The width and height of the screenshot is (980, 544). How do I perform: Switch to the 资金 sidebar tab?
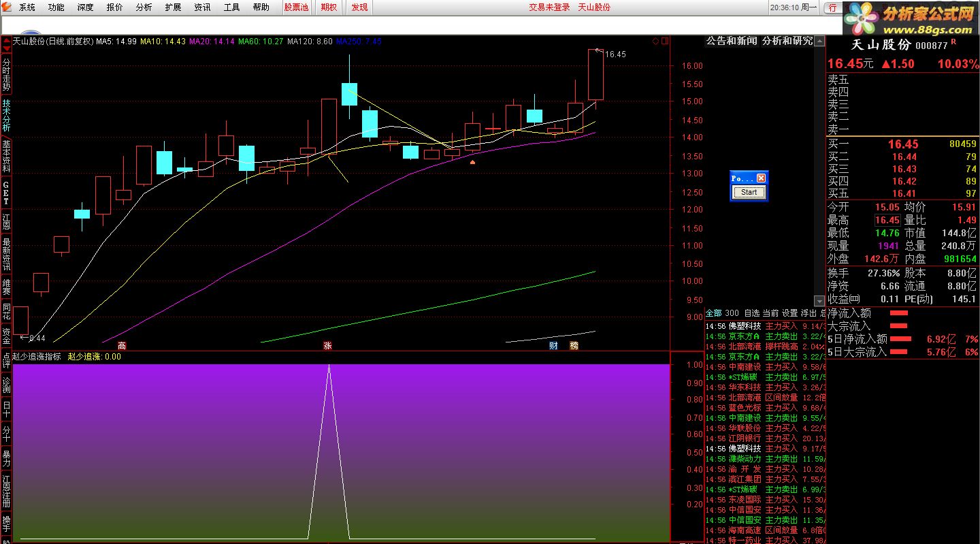6,336
